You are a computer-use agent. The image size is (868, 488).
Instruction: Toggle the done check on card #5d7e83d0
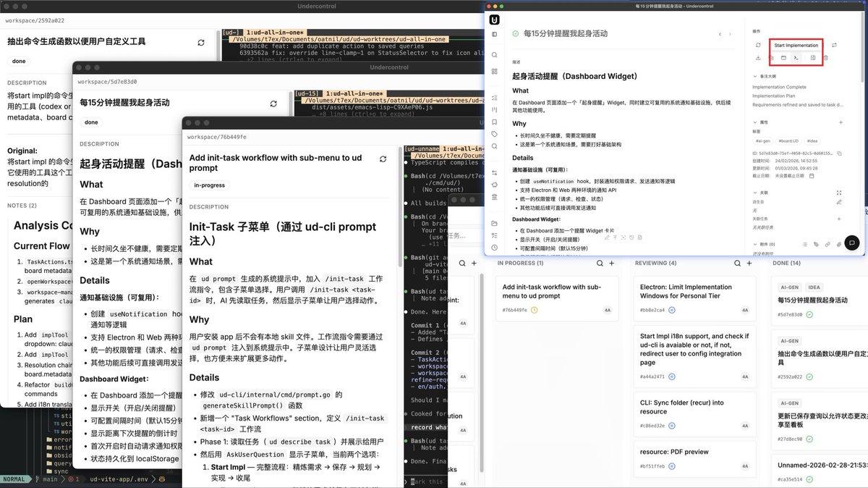809,314
